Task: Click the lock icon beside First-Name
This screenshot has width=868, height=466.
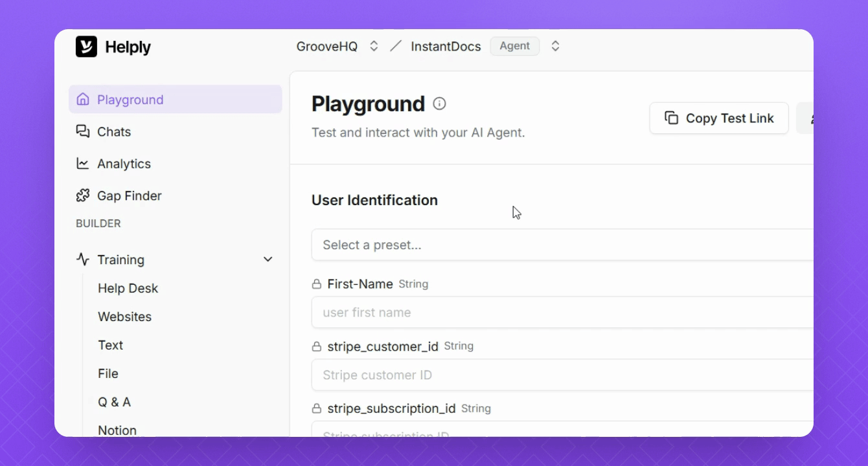Action: pos(317,284)
